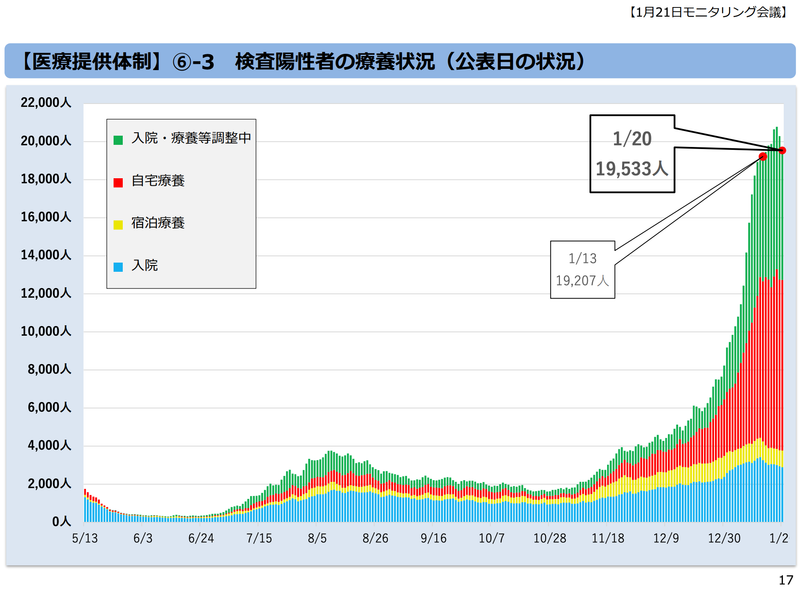
Task: Select the legend label 入院・療養等調整中
Action: pyautogui.click(x=191, y=138)
